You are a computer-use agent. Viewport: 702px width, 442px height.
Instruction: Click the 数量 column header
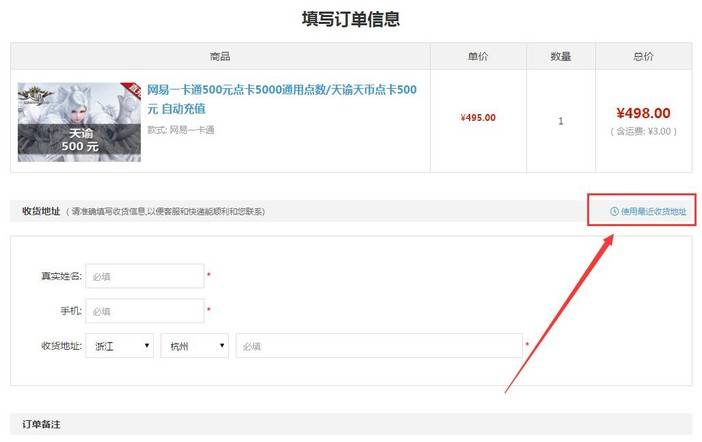[561, 56]
